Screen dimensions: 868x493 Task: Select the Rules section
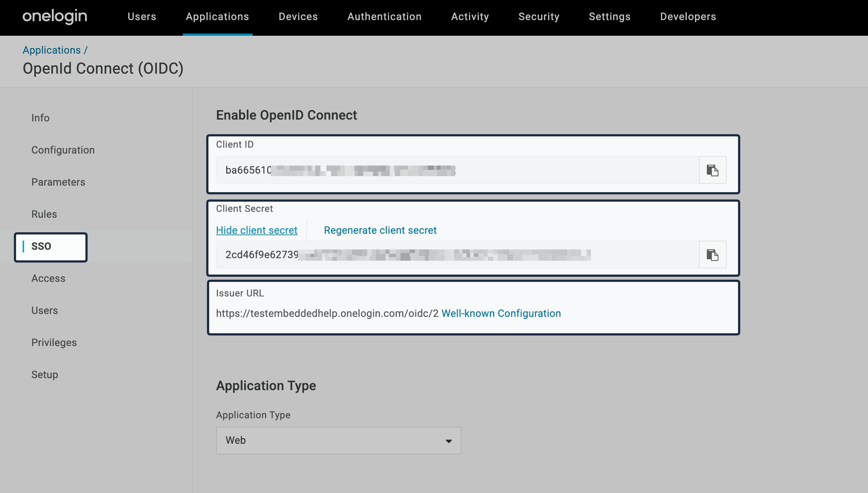44,214
